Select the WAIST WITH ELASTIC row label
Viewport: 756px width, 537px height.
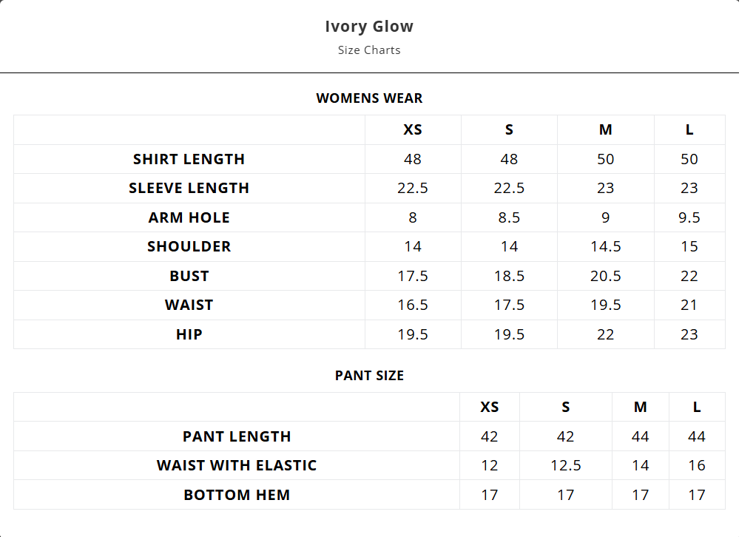[237, 465]
